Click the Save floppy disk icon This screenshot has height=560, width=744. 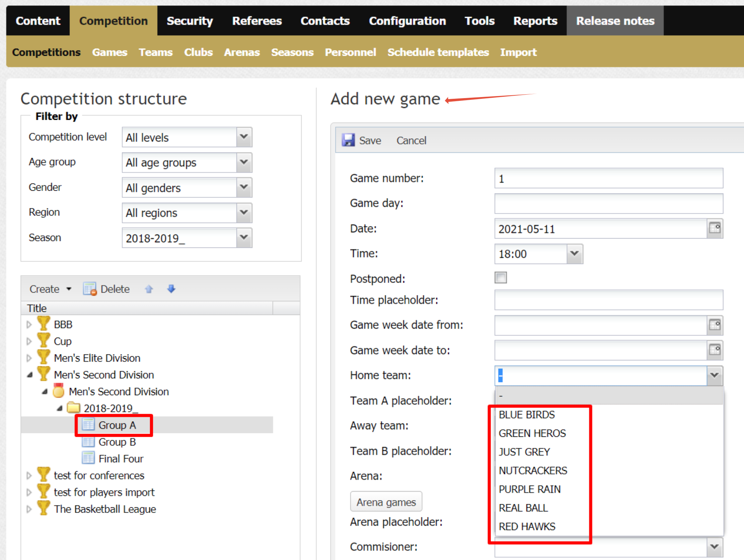pyautogui.click(x=348, y=140)
